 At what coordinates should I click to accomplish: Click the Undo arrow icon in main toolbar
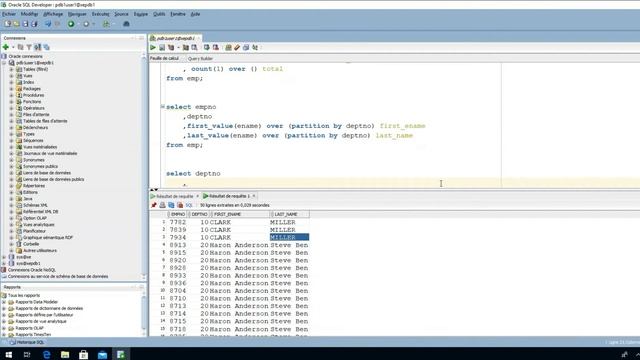point(48,24)
